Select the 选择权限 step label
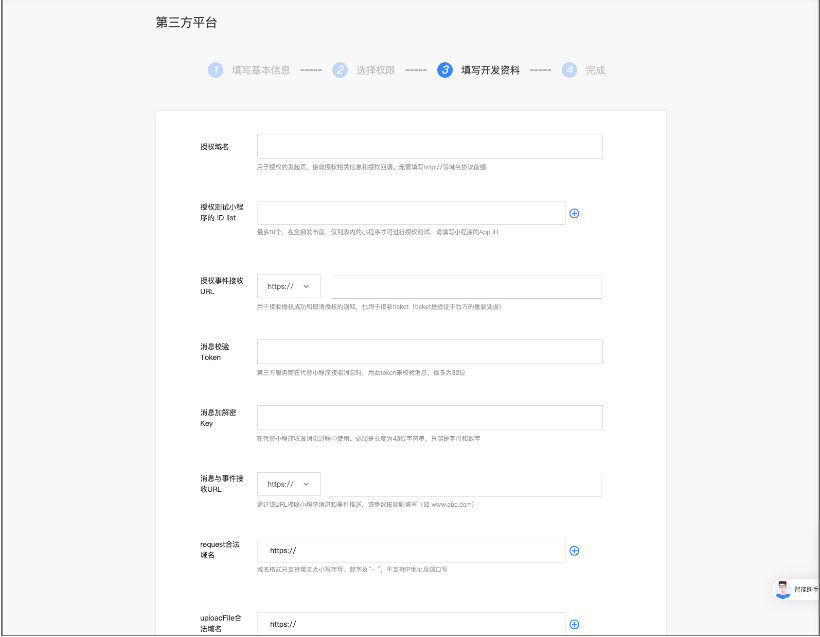 (x=376, y=70)
